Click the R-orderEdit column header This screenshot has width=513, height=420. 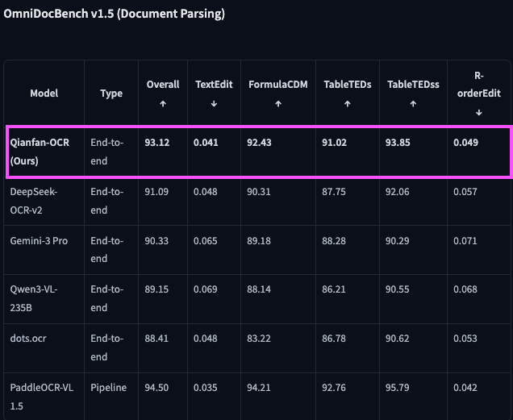(x=479, y=94)
